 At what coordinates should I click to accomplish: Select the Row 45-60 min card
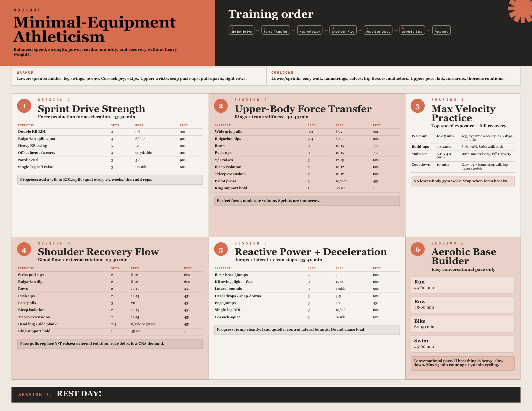pos(462,304)
